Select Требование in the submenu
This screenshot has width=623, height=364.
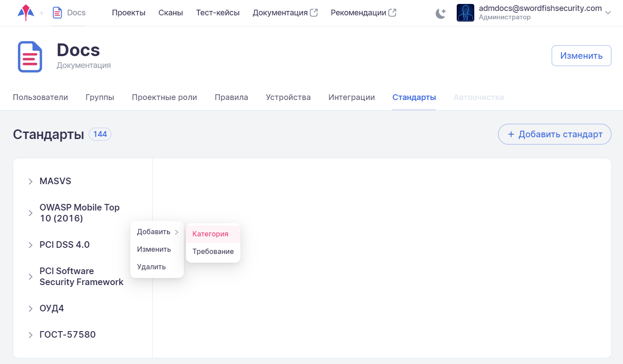click(213, 252)
